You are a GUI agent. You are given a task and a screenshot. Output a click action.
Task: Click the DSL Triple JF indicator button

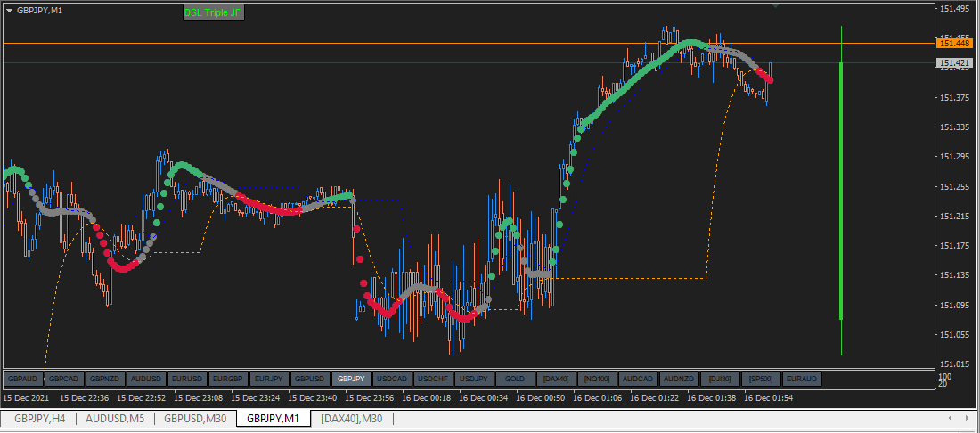[x=213, y=12]
